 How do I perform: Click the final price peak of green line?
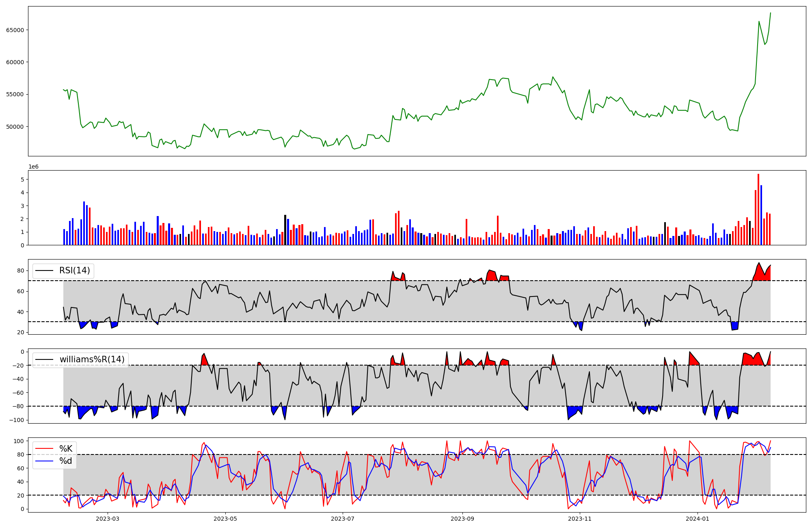pos(771,13)
